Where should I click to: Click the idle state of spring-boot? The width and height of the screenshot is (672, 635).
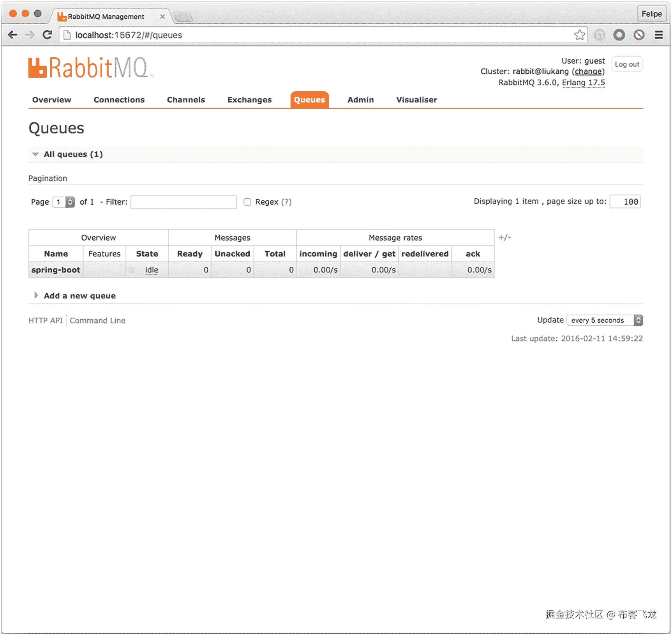(x=152, y=270)
